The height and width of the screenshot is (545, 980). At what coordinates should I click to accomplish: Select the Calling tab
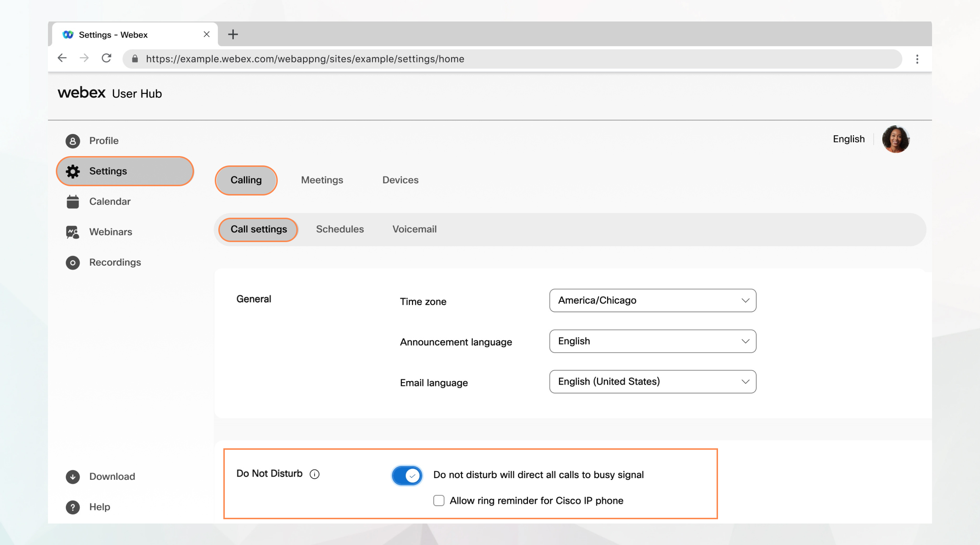(246, 180)
